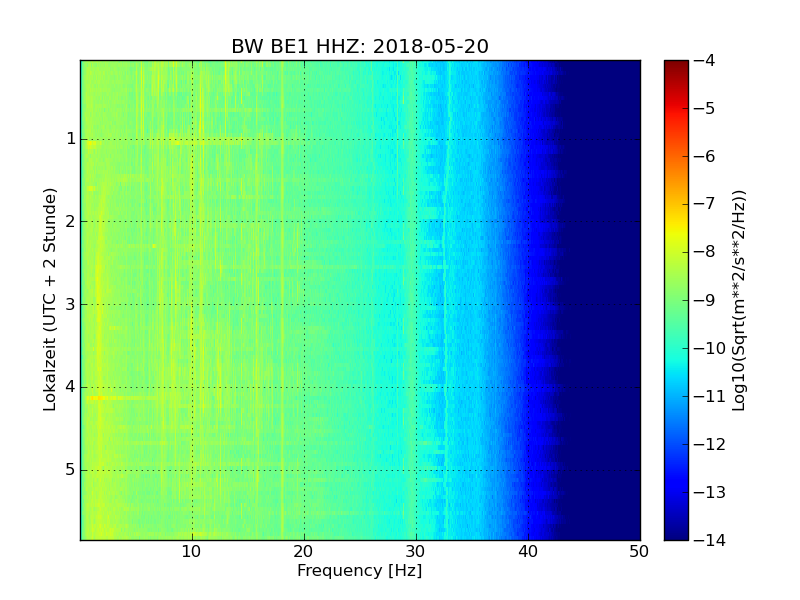Click y-axis tick label 3
800x600 pixels.
(71, 304)
